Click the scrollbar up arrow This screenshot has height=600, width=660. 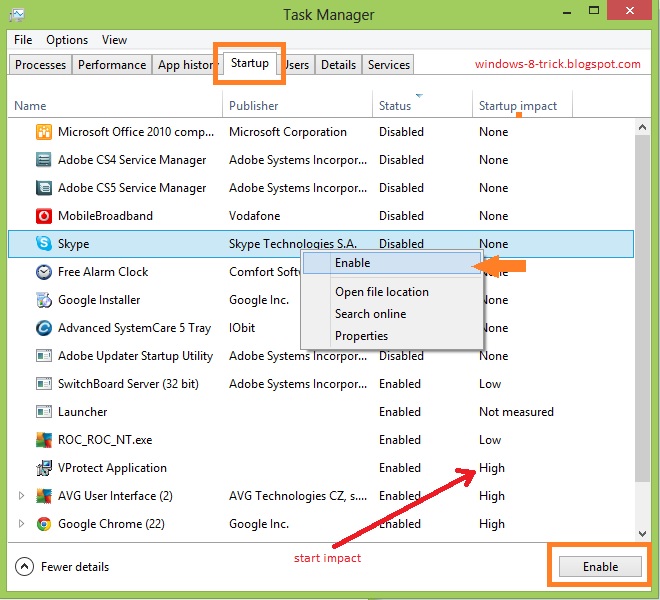(x=642, y=127)
